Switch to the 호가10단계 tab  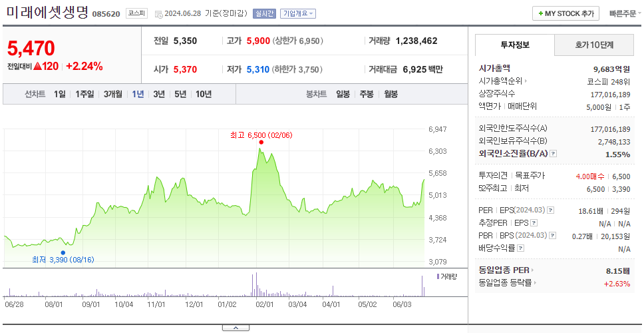[594, 45]
